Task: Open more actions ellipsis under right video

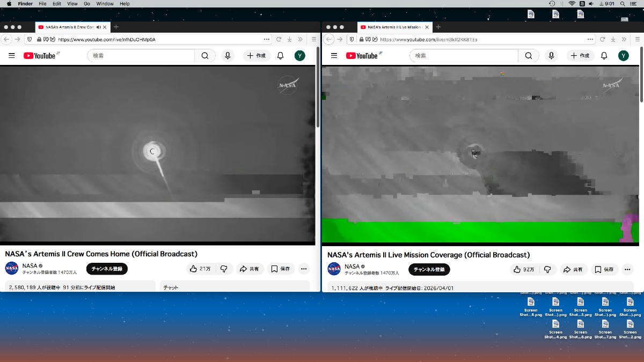Action: (x=627, y=269)
